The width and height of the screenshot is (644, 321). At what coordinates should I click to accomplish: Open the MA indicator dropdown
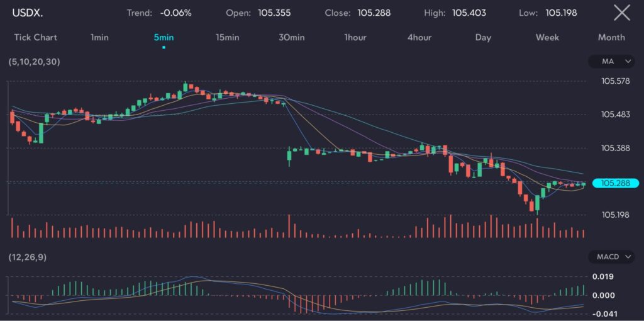tap(611, 62)
